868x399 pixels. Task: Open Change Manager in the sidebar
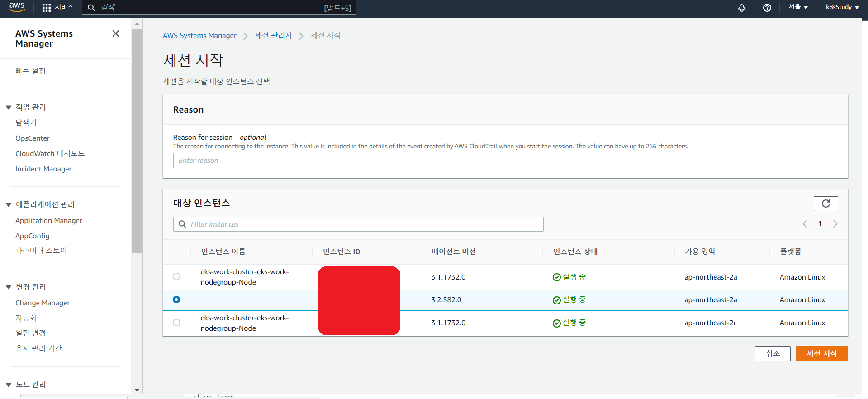(x=43, y=303)
